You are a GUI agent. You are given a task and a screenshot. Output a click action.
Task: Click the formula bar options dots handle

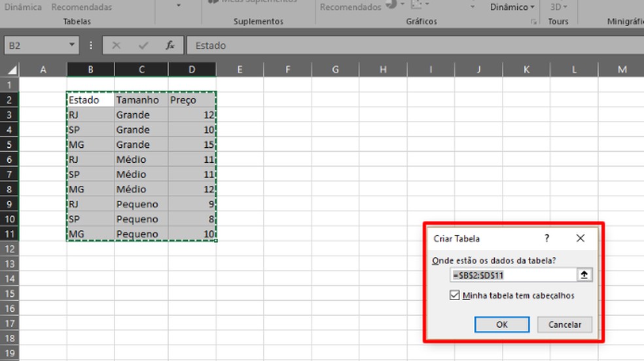coord(91,45)
